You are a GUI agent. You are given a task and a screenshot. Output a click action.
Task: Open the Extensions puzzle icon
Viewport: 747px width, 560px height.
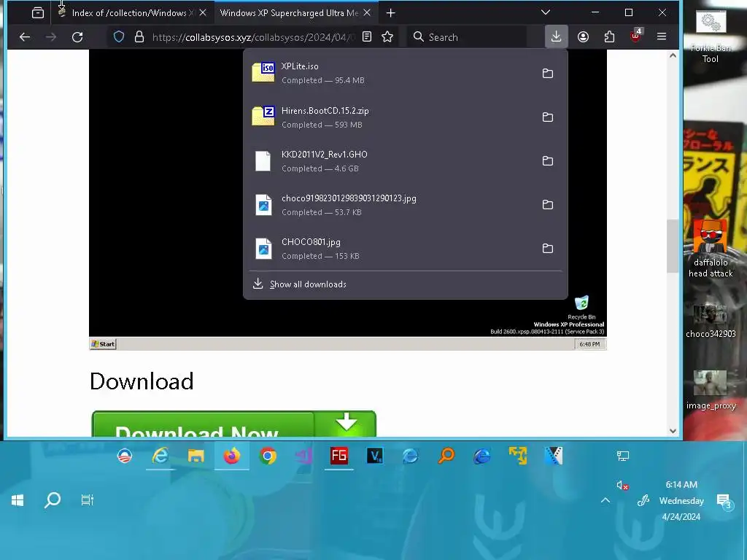pos(609,36)
